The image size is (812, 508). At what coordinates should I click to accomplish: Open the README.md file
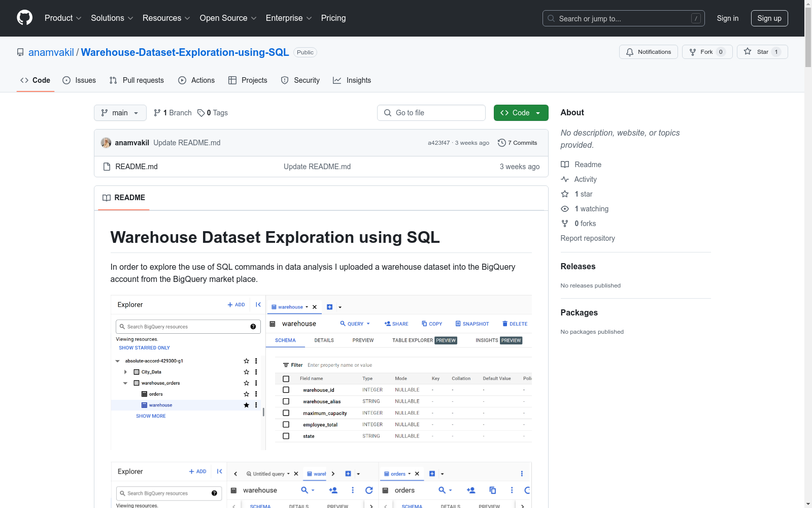pyautogui.click(x=137, y=167)
